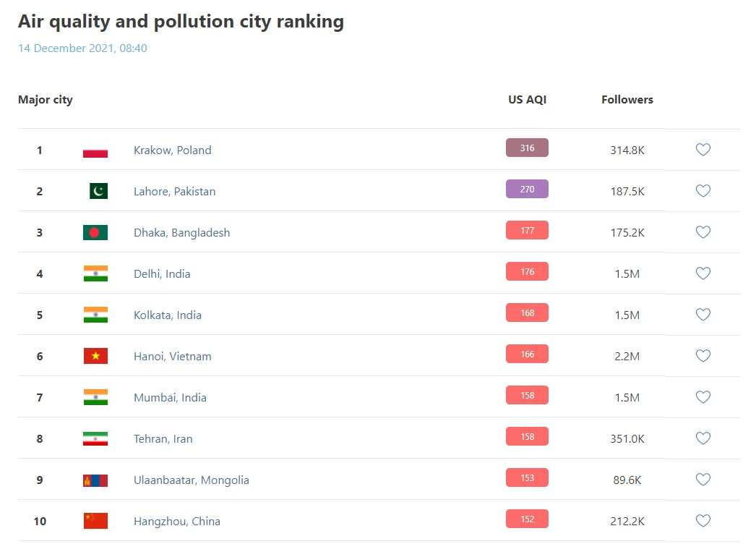Open the Krakow, Poland city link

pyautogui.click(x=173, y=150)
